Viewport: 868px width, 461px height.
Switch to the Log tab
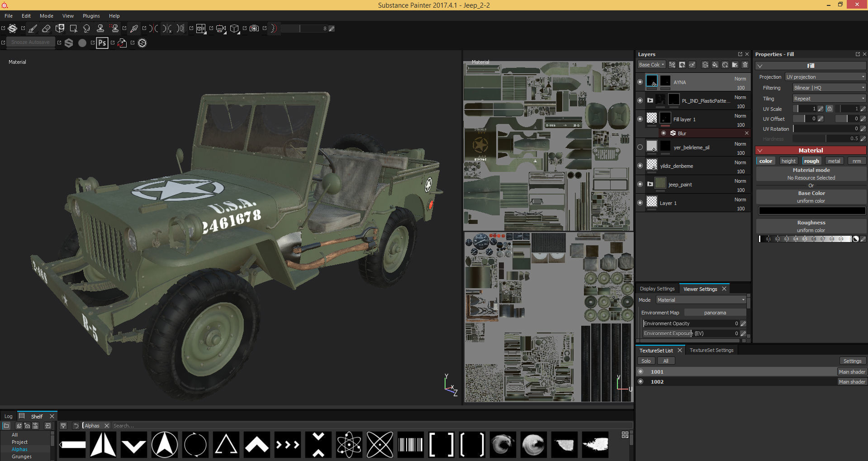9,416
